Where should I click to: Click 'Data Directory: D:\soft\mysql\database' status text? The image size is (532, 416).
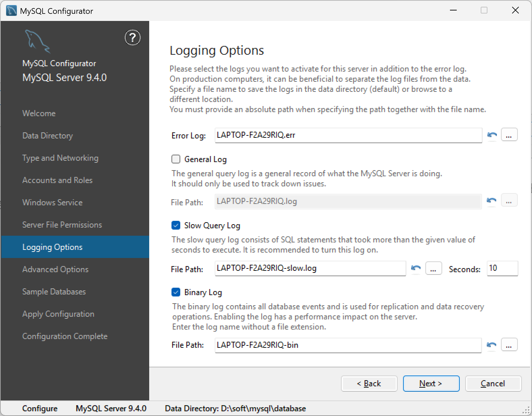click(235, 409)
